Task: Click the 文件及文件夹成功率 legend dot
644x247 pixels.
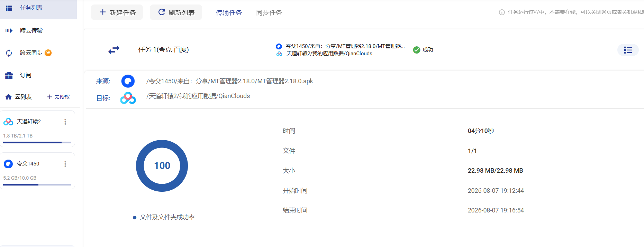Action: (135, 218)
